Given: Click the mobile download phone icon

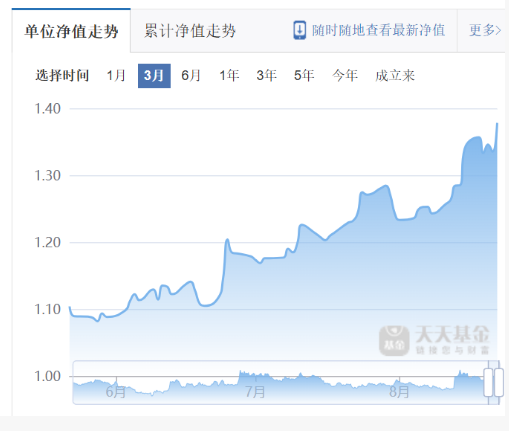Looking at the screenshot, I should [299, 30].
